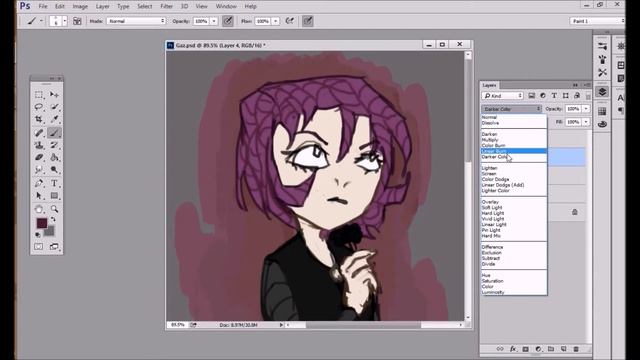Select the Horizontal Type tool

coord(54,183)
